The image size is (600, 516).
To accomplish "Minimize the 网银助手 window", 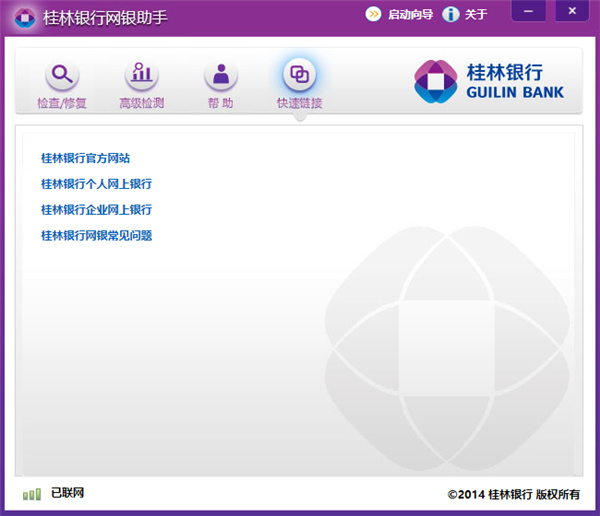I will point(528,11).
